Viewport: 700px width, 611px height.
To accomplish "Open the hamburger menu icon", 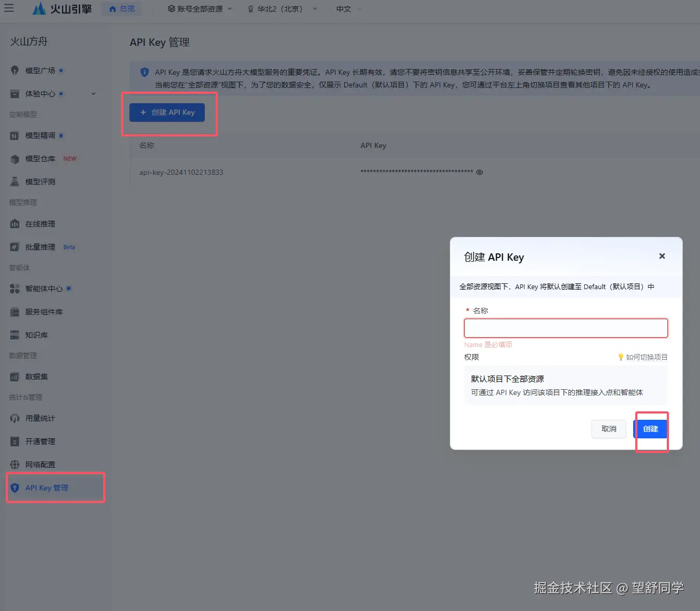I will click(x=9, y=8).
